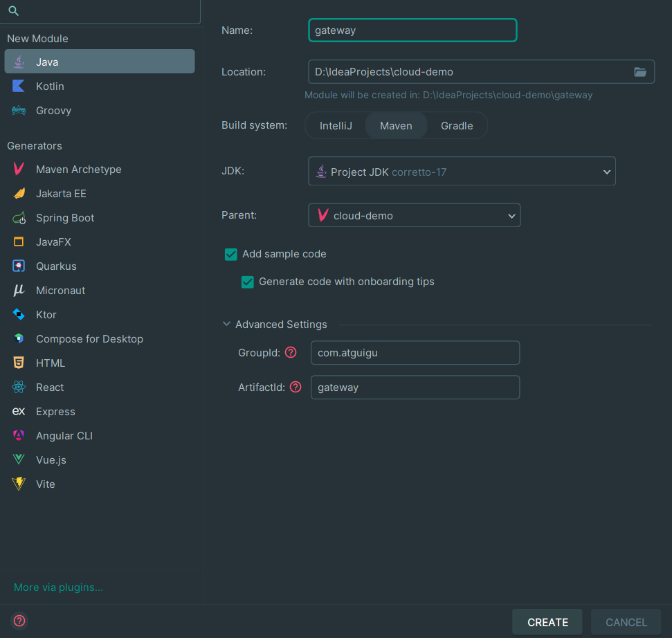Image resolution: width=672 pixels, height=638 pixels.
Task: Select Groovy in New Module list
Action: (100, 111)
